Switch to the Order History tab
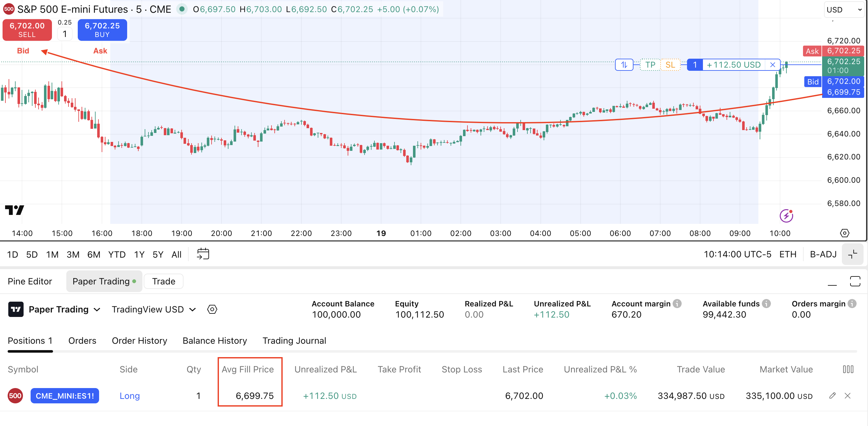This screenshot has height=426, width=868. pos(139,341)
